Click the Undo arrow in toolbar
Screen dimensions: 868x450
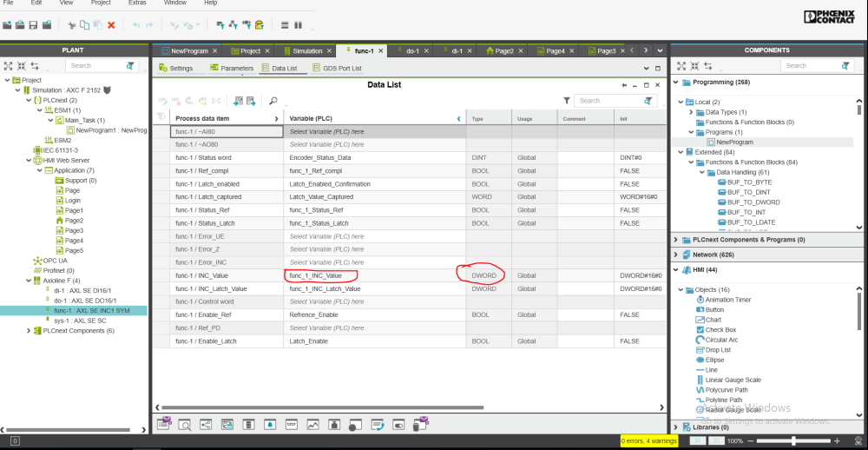point(136,25)
